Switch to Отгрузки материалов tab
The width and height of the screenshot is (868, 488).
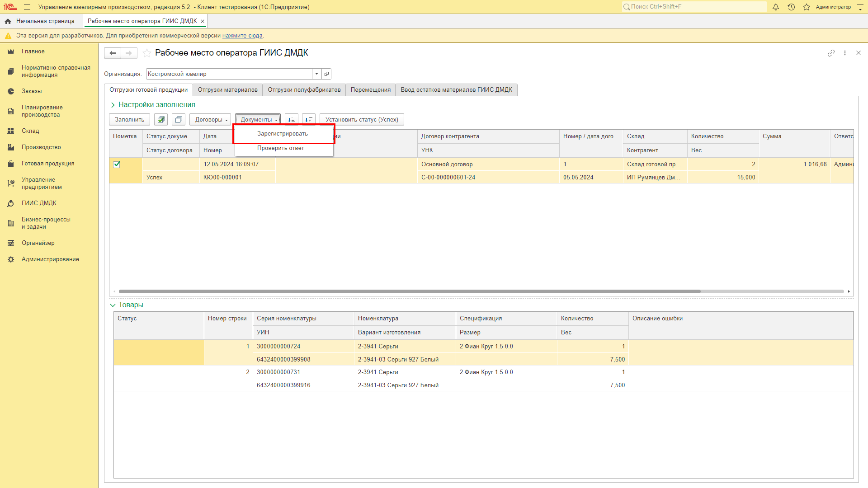227,90
